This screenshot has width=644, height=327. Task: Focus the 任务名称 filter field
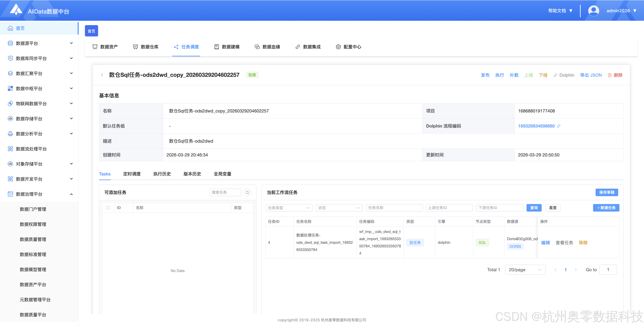coord(394,208)
